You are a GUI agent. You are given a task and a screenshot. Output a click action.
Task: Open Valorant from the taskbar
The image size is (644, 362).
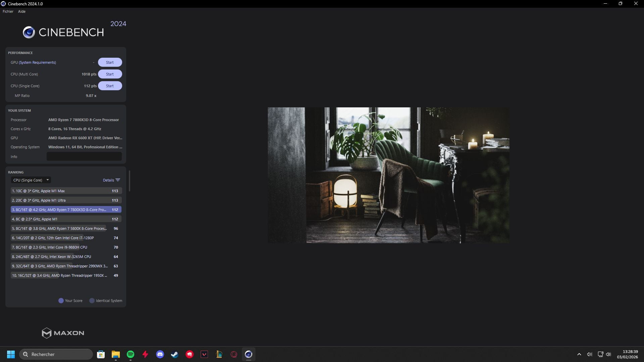click(204, 354)
